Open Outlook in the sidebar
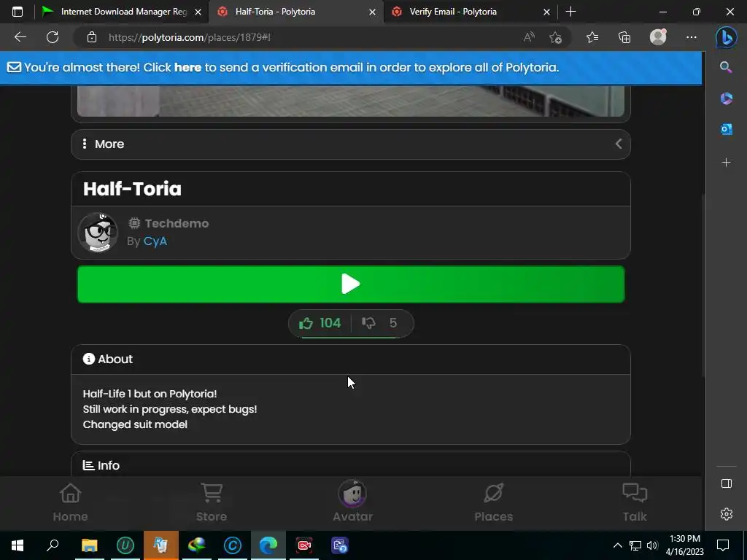 click(x=726, y=129)
